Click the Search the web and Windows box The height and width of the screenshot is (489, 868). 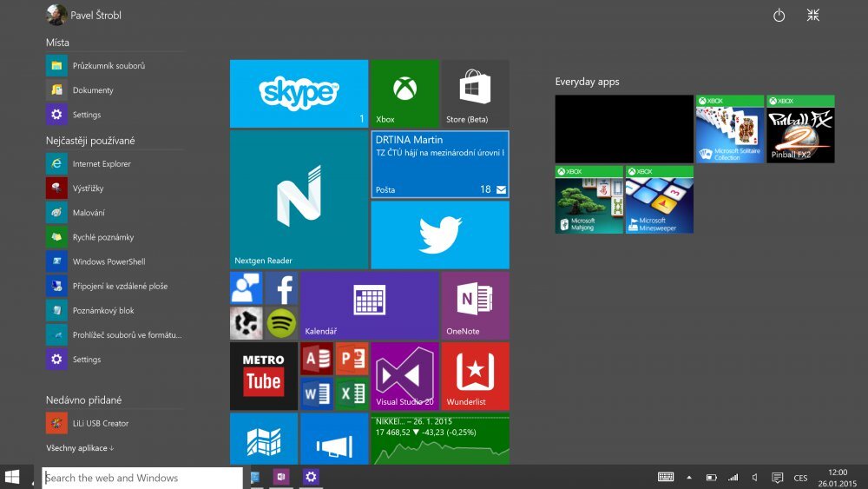pyautogui.click(x=142, y=478)
